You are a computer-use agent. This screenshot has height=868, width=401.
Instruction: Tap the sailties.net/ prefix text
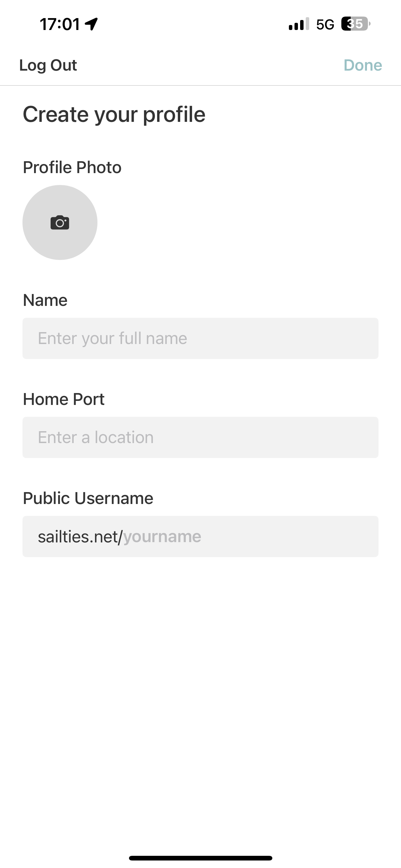[80, 536]
